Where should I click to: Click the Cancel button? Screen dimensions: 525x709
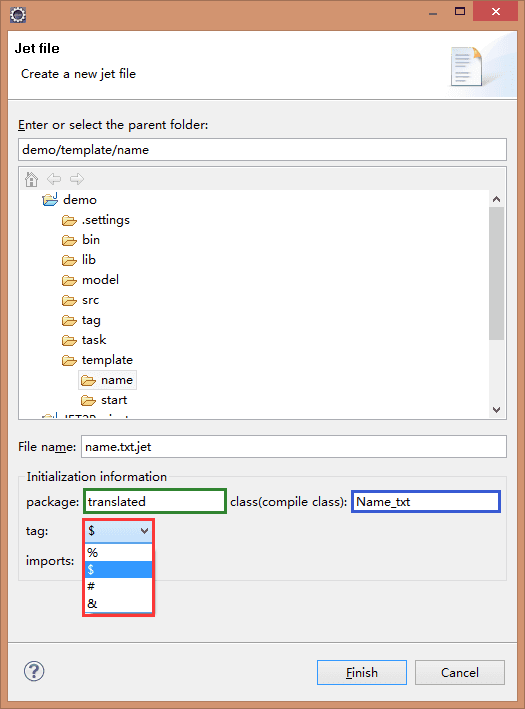point(460,672)
